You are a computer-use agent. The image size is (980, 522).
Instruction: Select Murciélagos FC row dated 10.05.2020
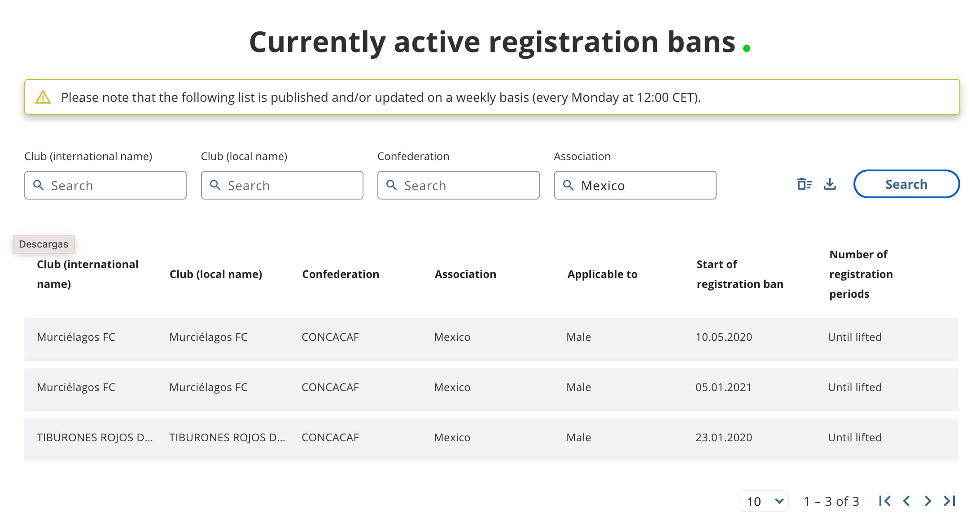(491, 339)
